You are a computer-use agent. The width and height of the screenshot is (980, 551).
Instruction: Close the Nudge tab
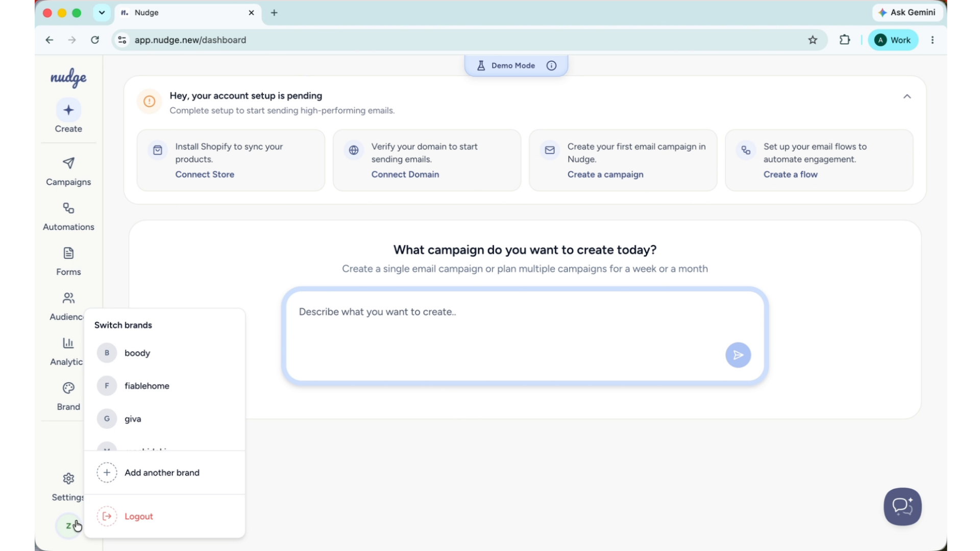(x=252, y=13)
